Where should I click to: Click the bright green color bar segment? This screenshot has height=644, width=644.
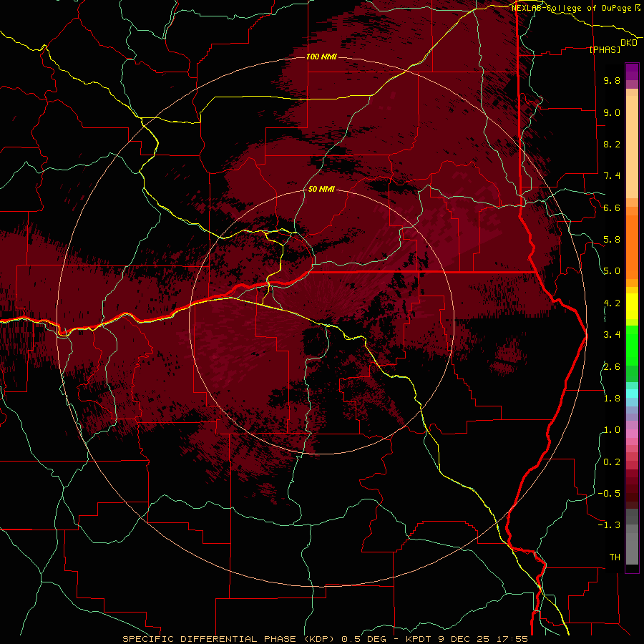pos(632,345)
